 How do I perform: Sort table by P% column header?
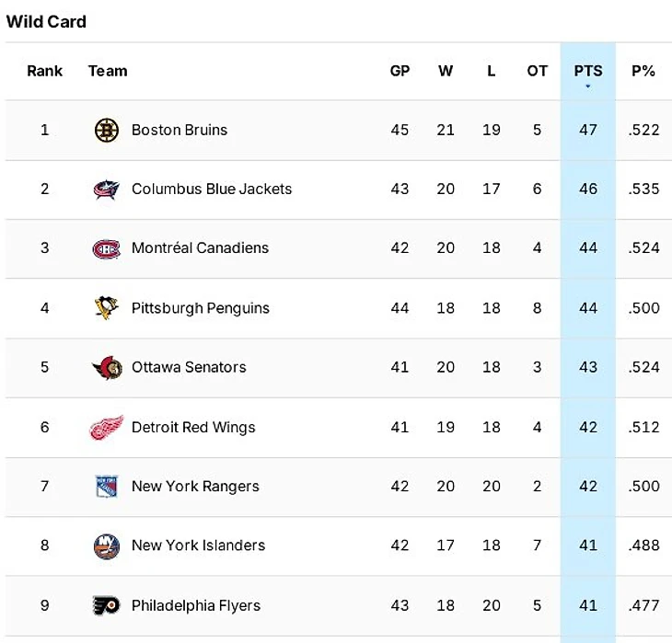(643, 71)
